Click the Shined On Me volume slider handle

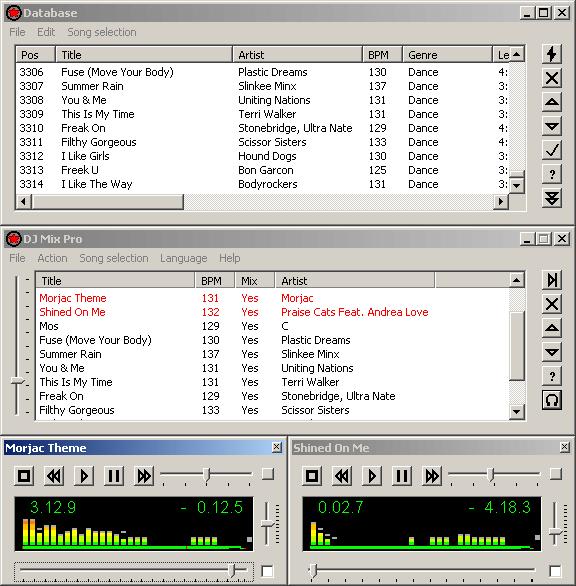click(x=555, y=532)
